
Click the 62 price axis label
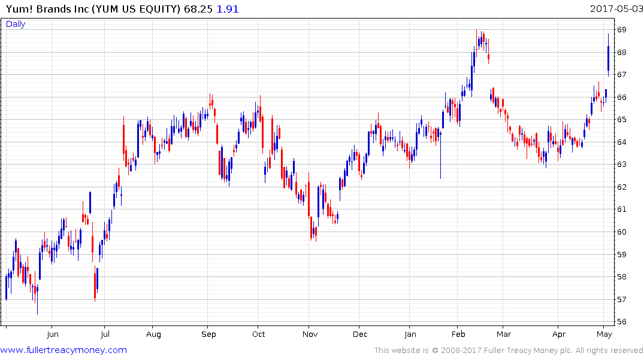click(x=621, y=187)
